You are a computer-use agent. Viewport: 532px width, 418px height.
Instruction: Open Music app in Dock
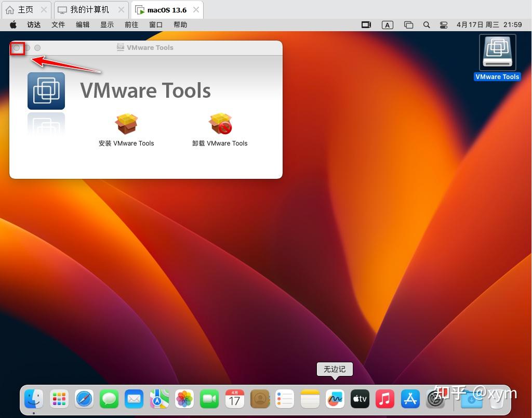click(x=385, y=399)
